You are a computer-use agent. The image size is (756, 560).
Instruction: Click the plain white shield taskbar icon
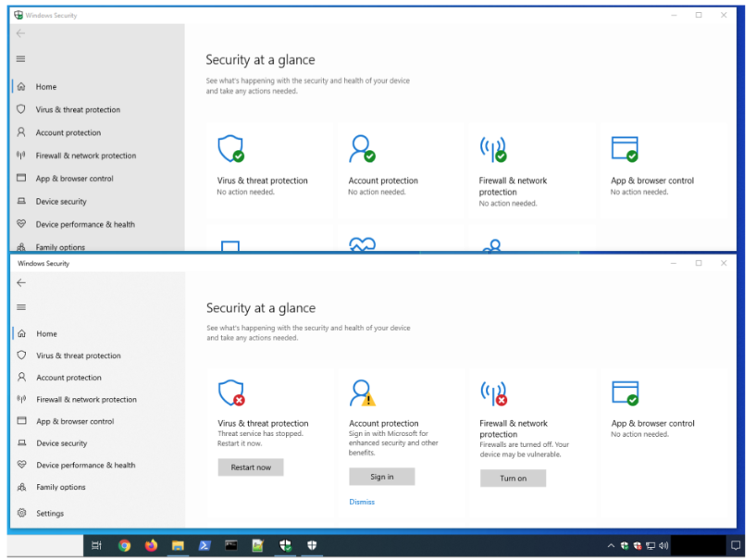[312, 545]
